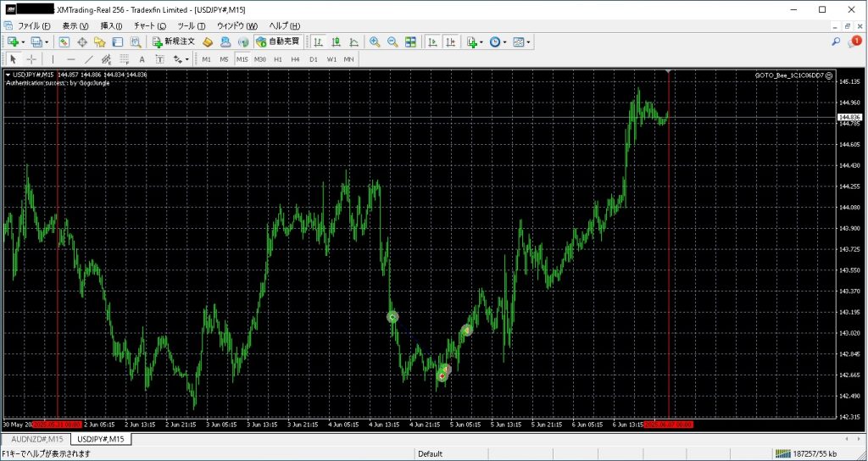The height and width of the screenshot is (461, 868).
Task: Click the zoom out magnifier icon
Action: [x=392, y=42]
